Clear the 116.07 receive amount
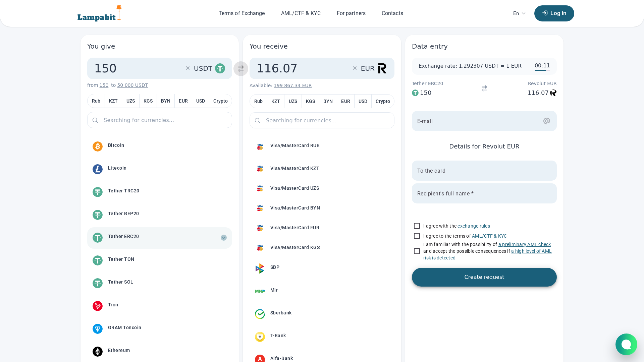The image size is (644, 362). pos(355,68)
